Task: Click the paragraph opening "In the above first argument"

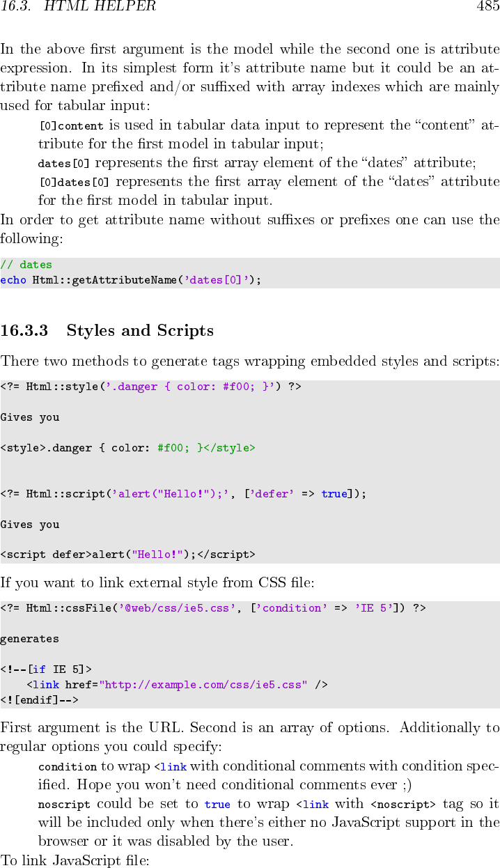Action: point(250,79)
